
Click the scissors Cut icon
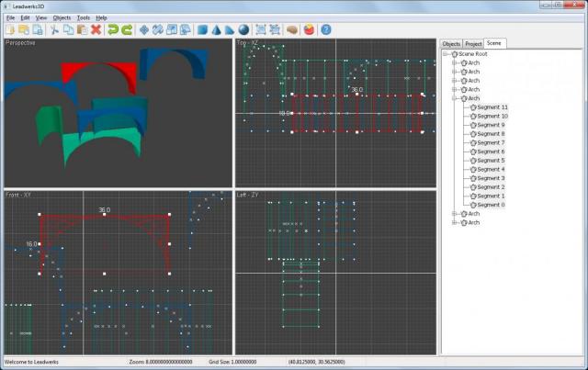tap(55, 29)
